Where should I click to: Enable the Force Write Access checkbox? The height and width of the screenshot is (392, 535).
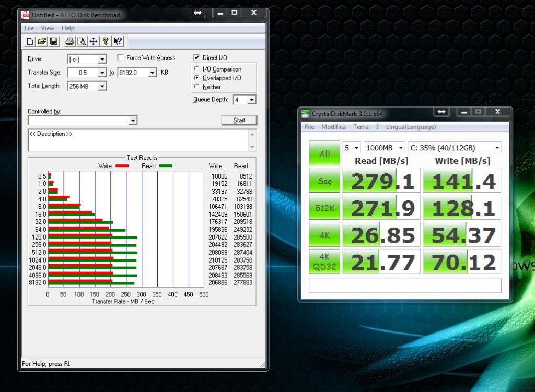click(x=120, y=57)
